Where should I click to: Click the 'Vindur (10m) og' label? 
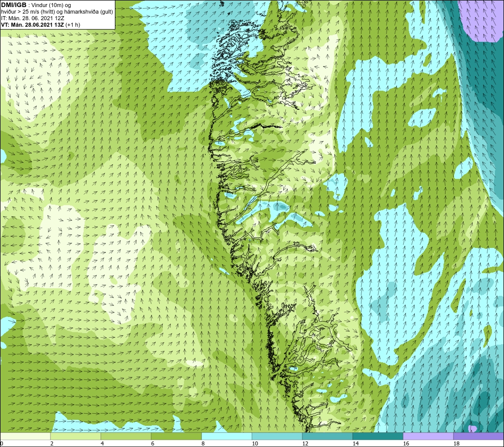[51, 6]
